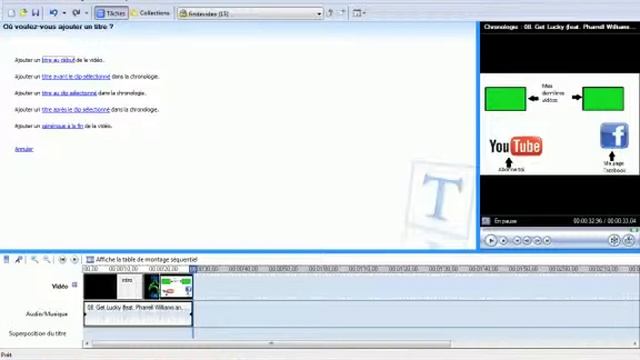640x360 pixels.
Task: Rewind the timeline to the start
Action: pyautogui.click(x=62, y=260)
